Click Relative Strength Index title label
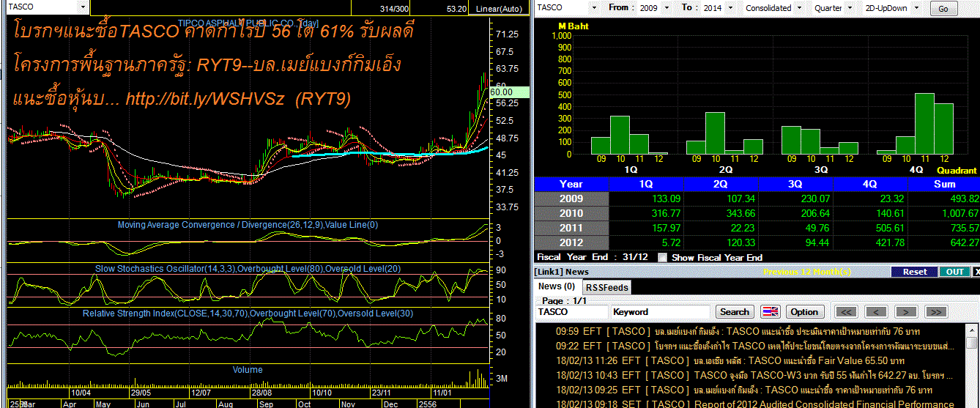The width and height of the screenshot is (980, 408). (248, 314)
